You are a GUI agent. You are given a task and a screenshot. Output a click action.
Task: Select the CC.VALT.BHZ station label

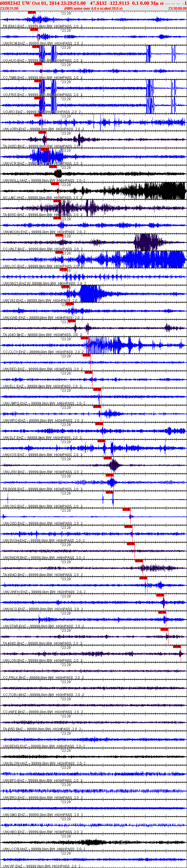point(42,249)
